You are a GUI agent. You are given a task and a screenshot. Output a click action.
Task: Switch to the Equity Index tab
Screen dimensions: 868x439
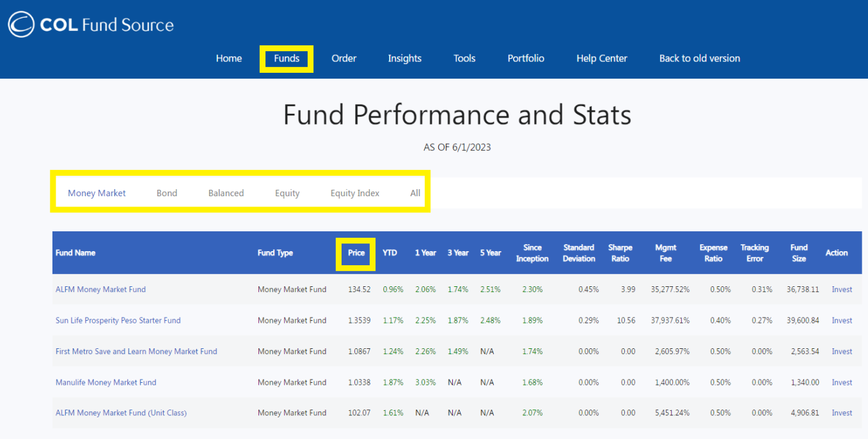(355, 193)
